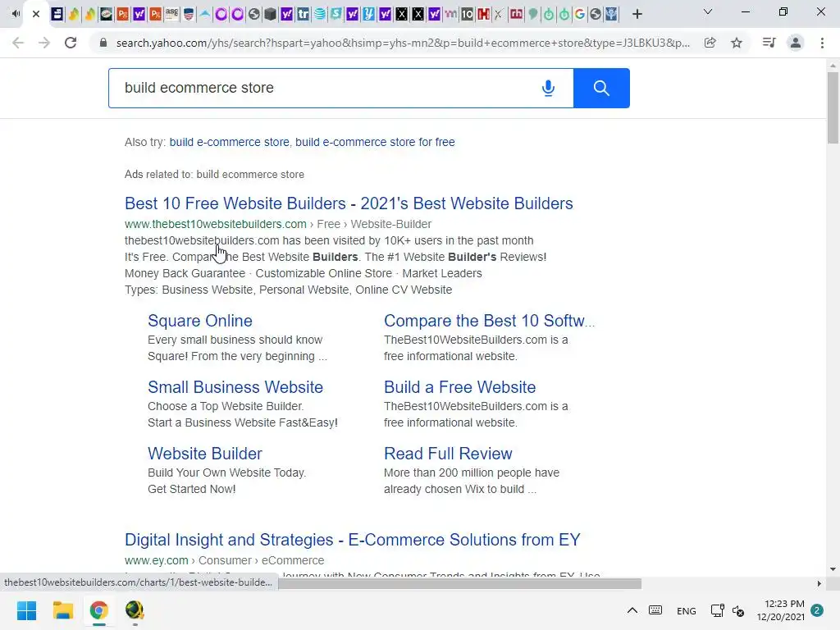Open the notification center badge
The image size is (840, 630).
pyautogui.click(x=817, y=610)
